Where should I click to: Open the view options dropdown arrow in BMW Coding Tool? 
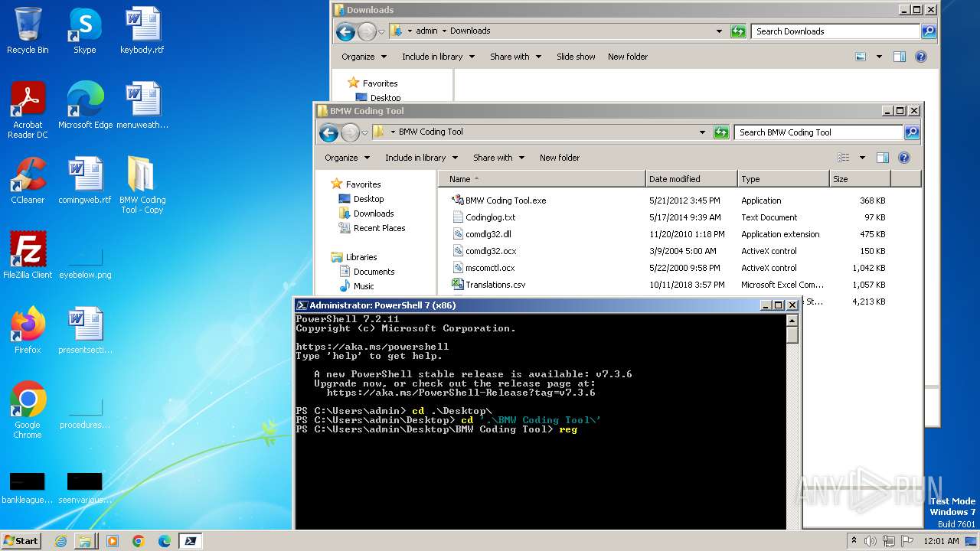pyautogui.click(x=862, y=158)
